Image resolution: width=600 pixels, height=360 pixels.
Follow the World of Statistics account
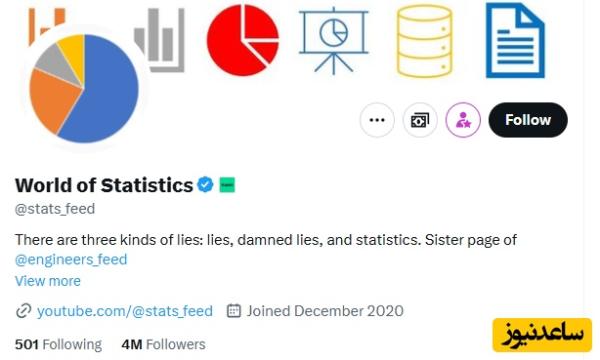point(528,120)
